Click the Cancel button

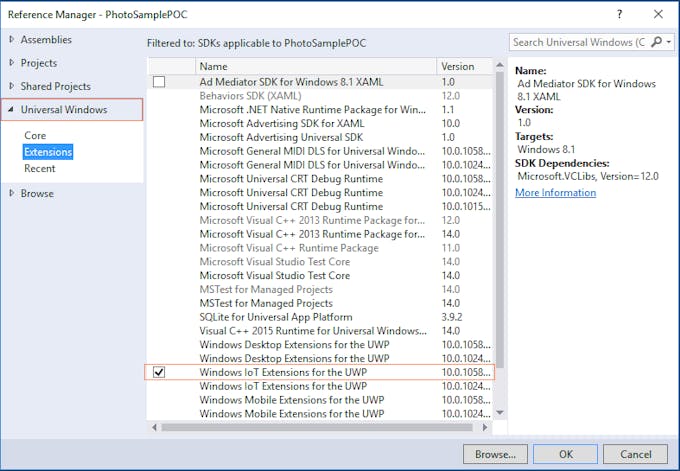click(635, 454)
